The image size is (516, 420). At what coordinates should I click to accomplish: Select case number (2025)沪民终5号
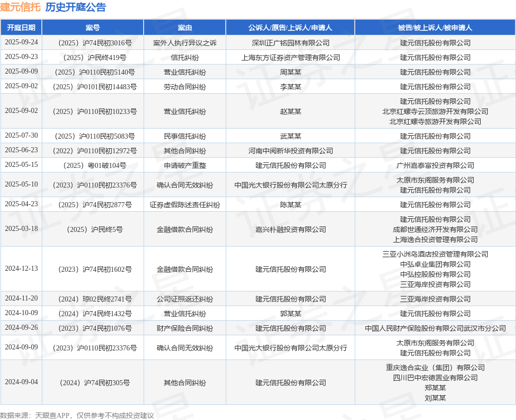(x=95, y=229)
